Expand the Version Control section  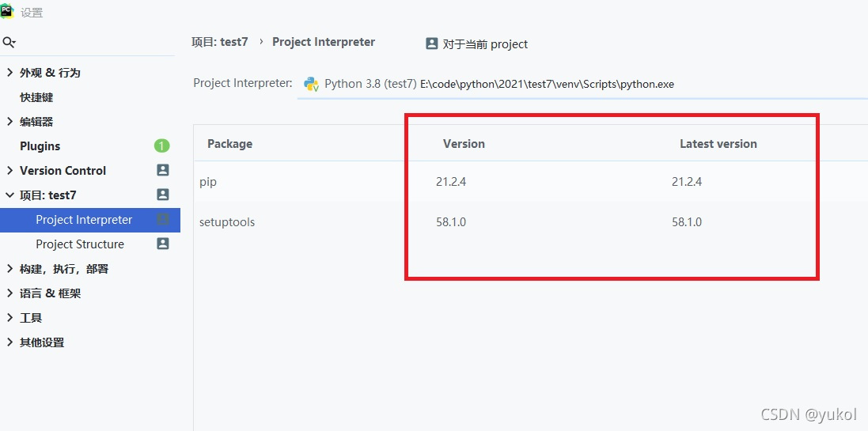(9, 170)
